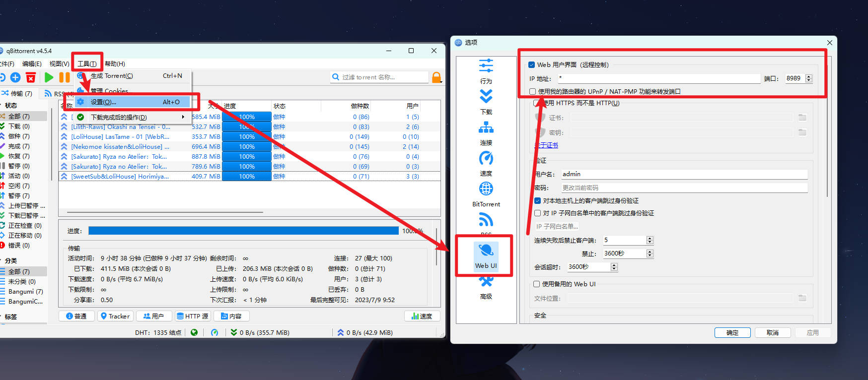
Task: Enable UPnP / NAT-PMP port forwarding checkbox
Action: pyautogui.click(x=532, y=91)
